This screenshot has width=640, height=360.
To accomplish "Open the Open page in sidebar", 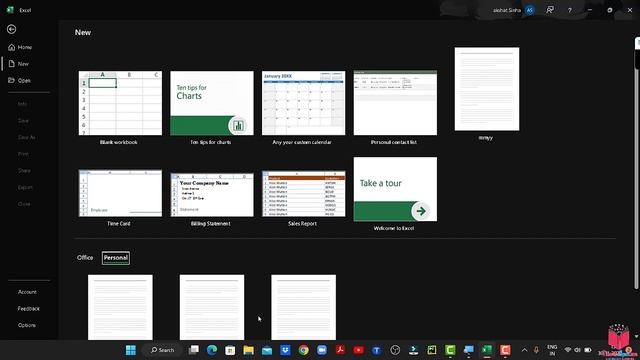I will (x=20, y=80).
